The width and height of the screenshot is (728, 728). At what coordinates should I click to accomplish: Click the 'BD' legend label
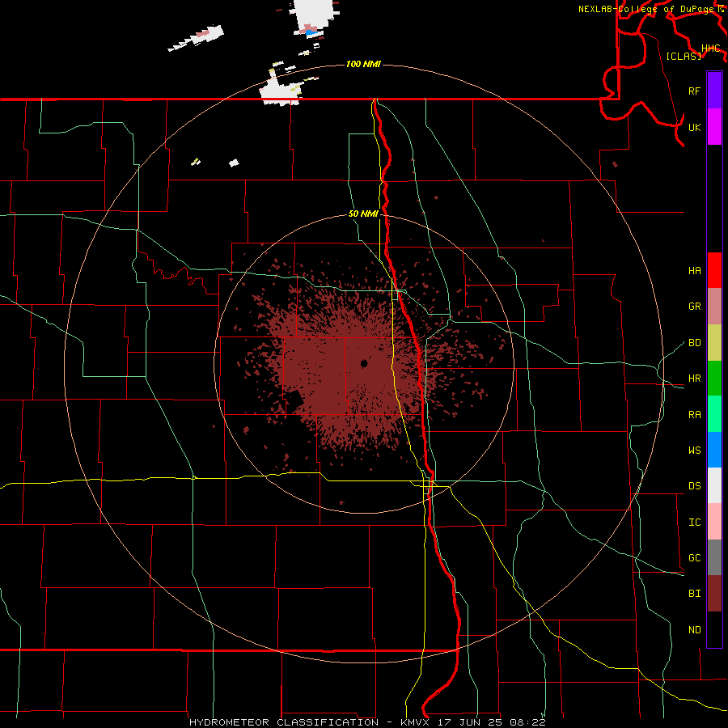[694, 343]
